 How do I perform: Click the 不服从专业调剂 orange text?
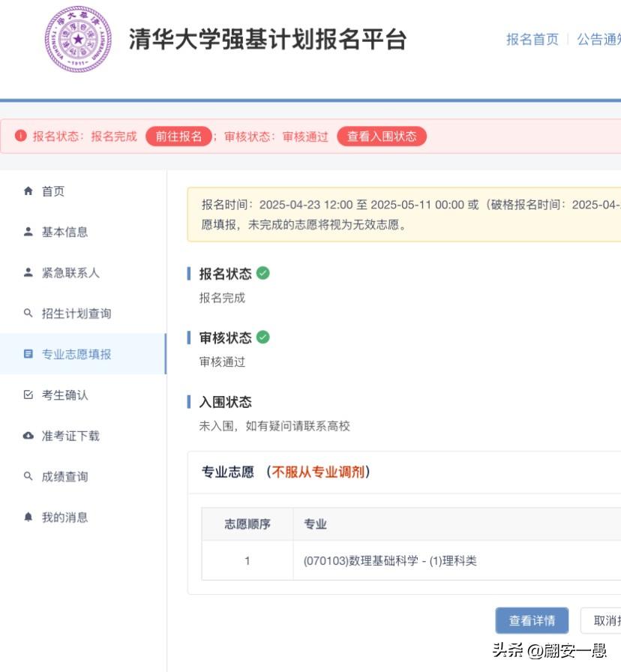coord(318,472)
